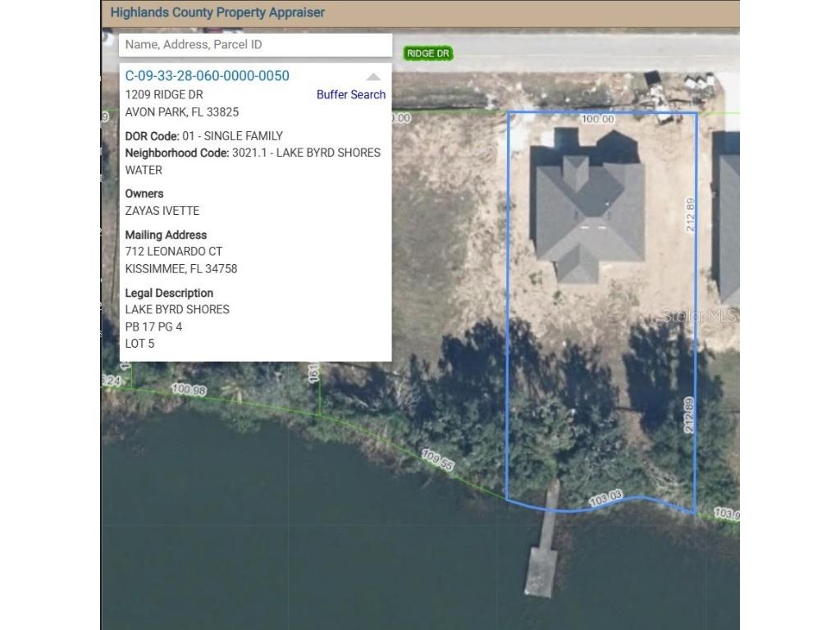The height and width of the screenshot is (630, 840).
Task: Click the owner name ZAYAS IVETTE
Action: [162, 210]
